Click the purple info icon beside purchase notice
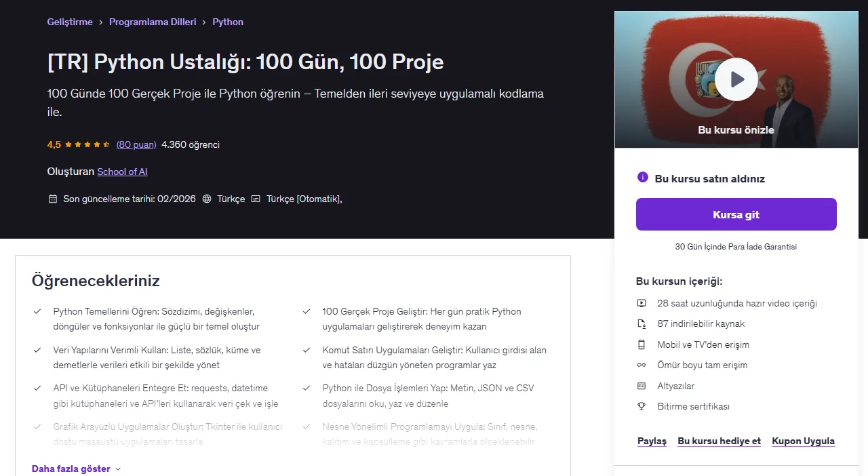 point(643,178)
